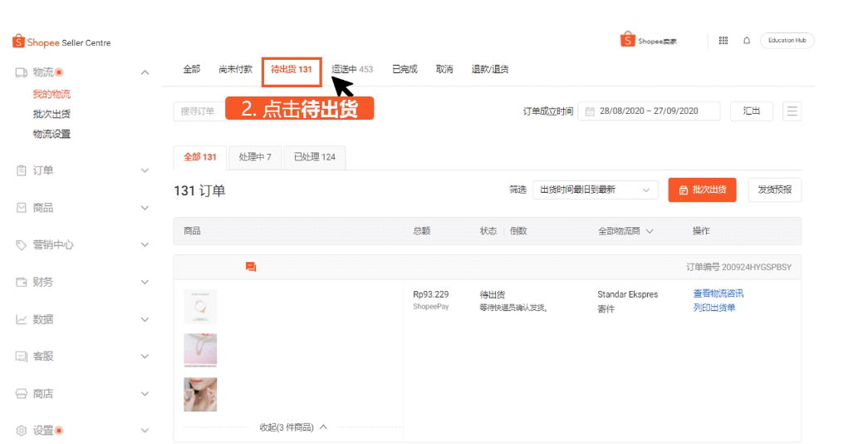
Task: Click the 物流 truck icon in sidebar
Action: coord(21,72)
